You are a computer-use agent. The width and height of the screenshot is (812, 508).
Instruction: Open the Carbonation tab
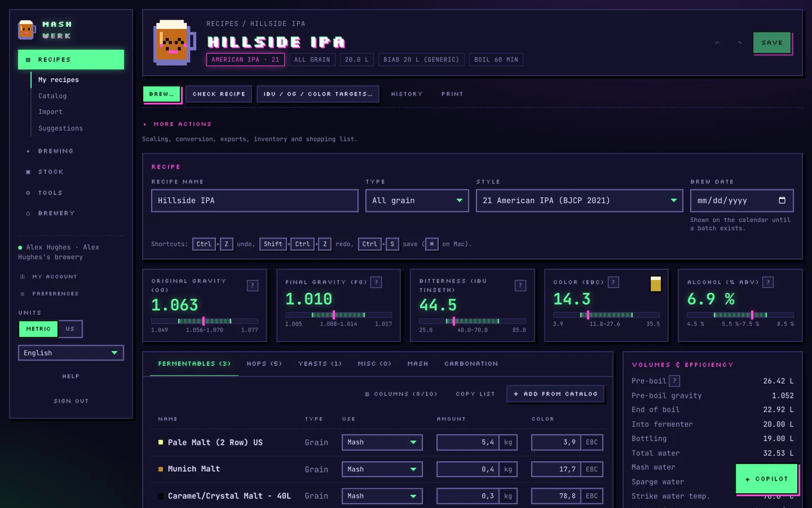471,364
